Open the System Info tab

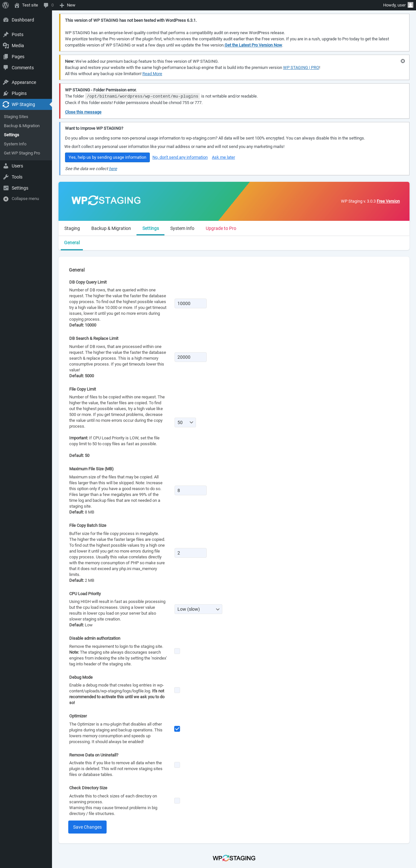(x=182, y=228)
